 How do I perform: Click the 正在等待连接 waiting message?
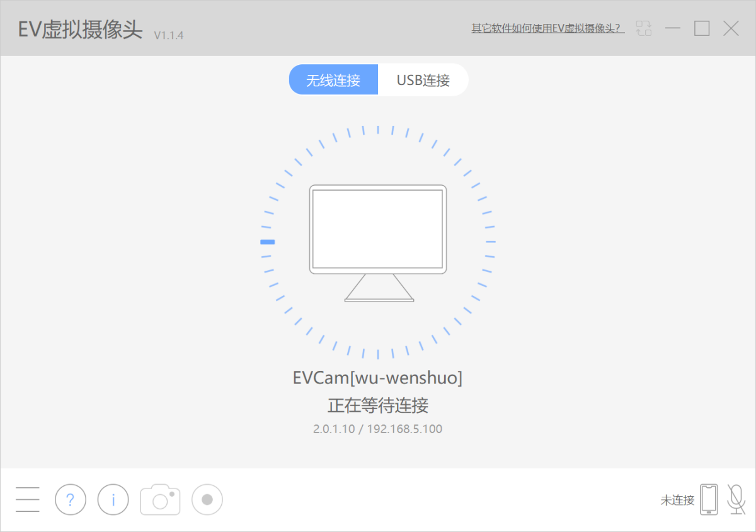pos(378,405)
